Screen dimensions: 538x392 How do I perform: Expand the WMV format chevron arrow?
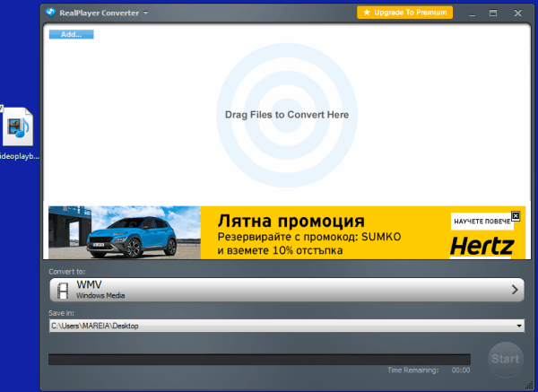[515, 290]
